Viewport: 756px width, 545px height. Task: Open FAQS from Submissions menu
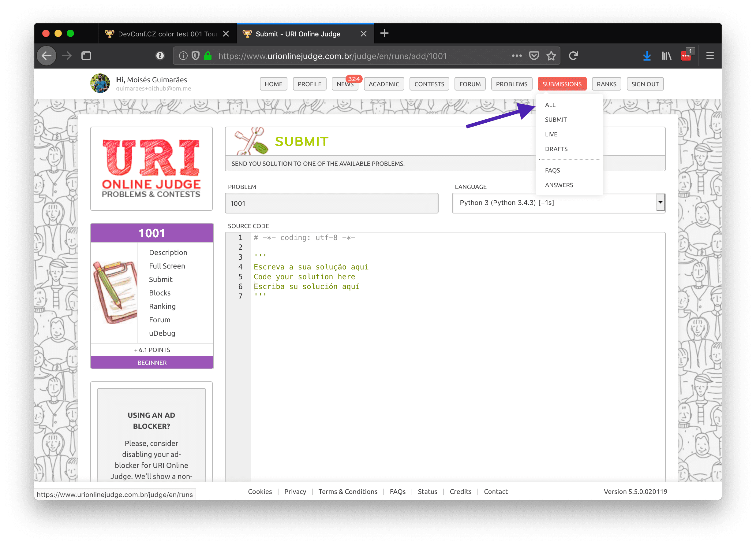coord(552,170)
